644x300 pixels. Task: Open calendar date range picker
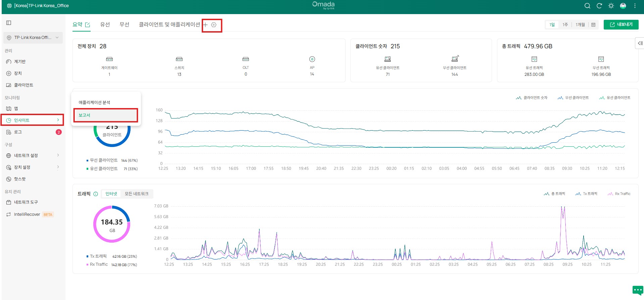(593, 25)
